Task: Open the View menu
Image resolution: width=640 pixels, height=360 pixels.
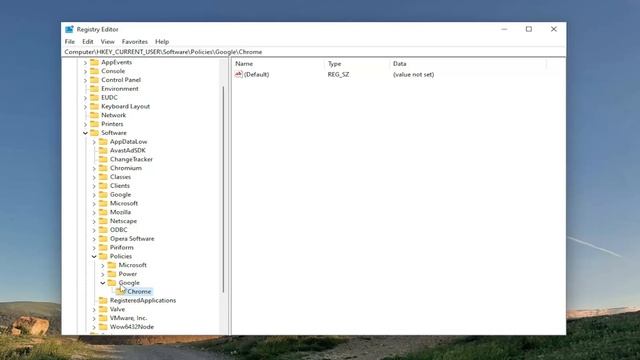Action: (108, 42)
